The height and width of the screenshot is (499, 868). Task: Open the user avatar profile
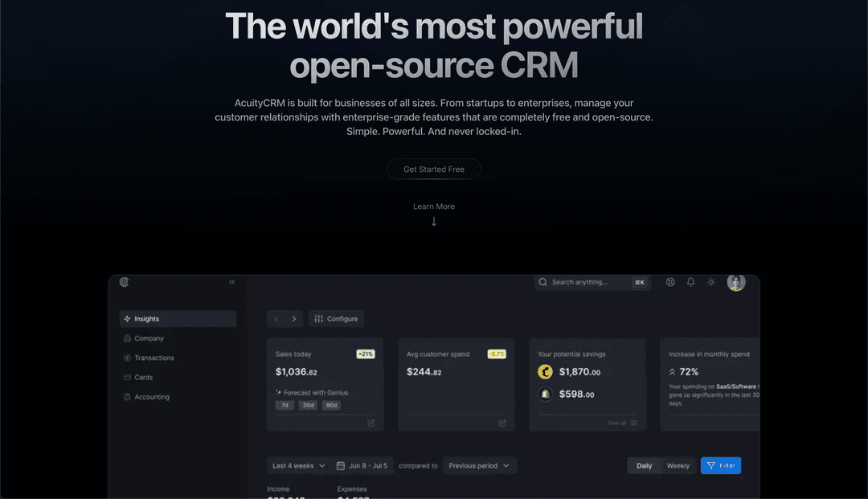click(x=736, y=282)
